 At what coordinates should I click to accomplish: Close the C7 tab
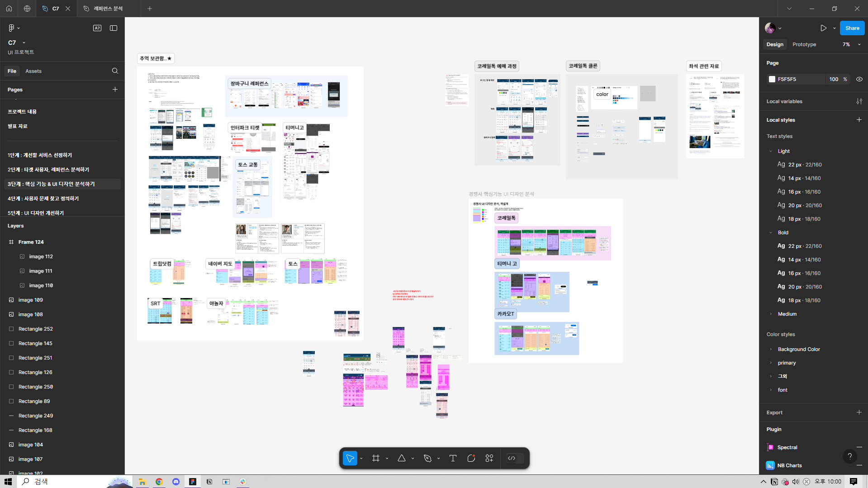tap(68, 9)
